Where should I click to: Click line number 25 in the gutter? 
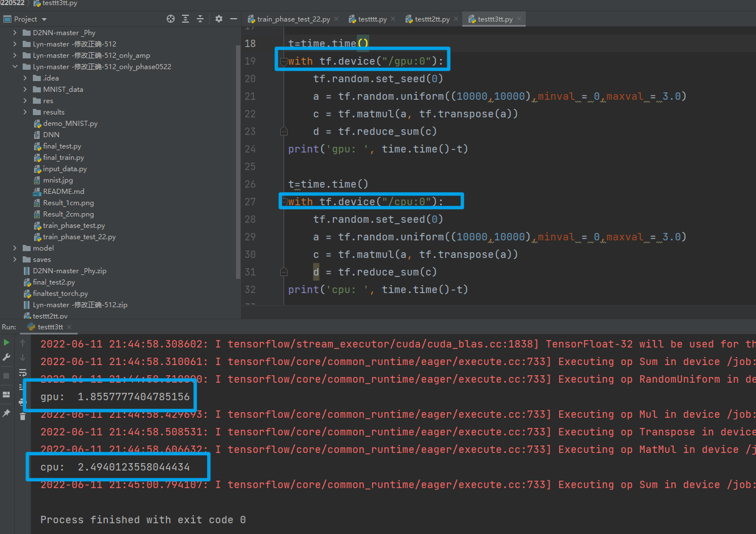250,167
